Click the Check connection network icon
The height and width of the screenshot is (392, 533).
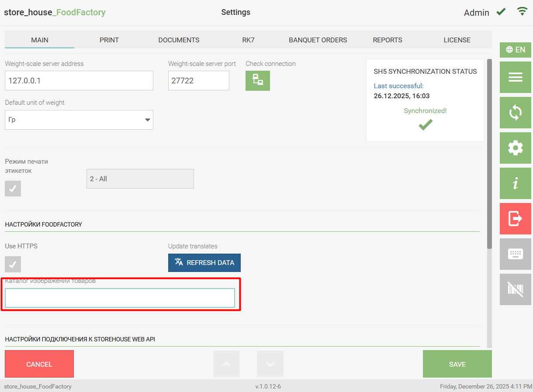257,81
